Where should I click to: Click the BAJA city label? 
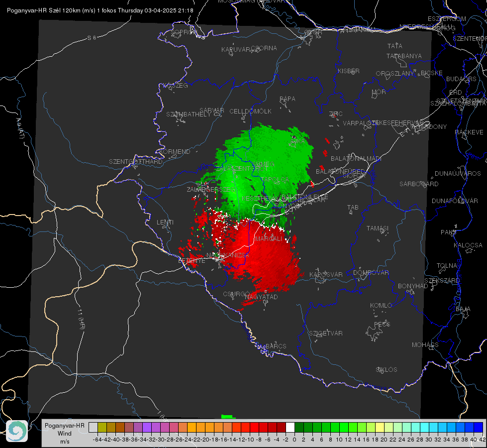(463, 309)
